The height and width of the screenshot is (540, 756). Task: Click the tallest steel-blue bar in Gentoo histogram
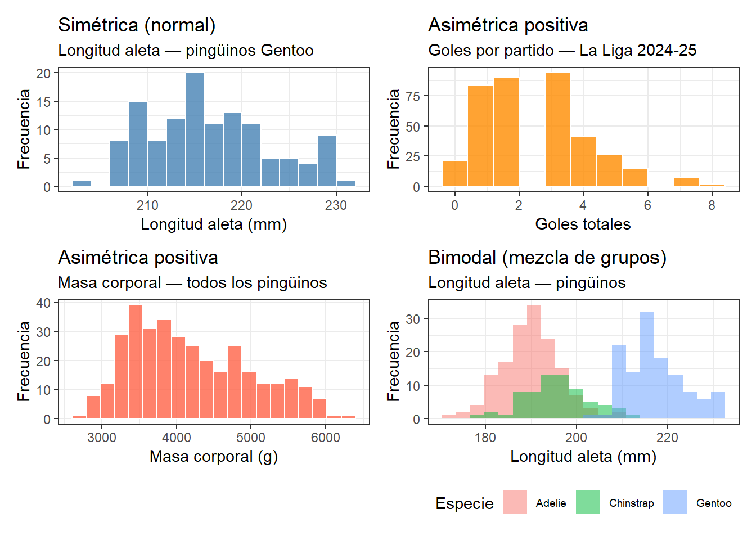point(195,129)
